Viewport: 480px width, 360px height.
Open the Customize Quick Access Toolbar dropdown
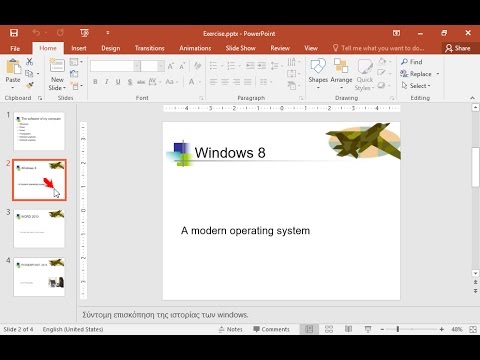coord(108,33)
